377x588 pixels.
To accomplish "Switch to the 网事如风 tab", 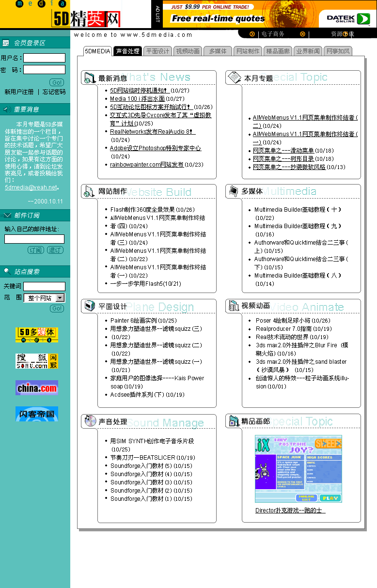I will point(338,51).
